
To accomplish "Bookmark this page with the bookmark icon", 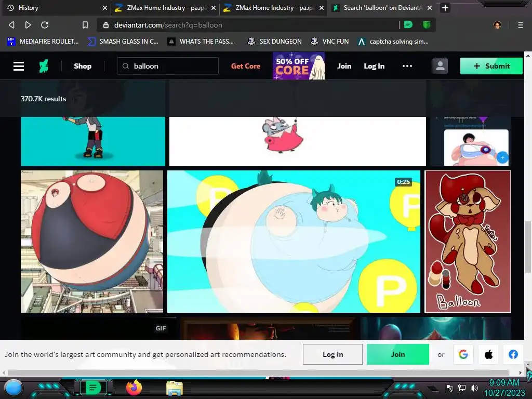I will [x=85, y=25].
